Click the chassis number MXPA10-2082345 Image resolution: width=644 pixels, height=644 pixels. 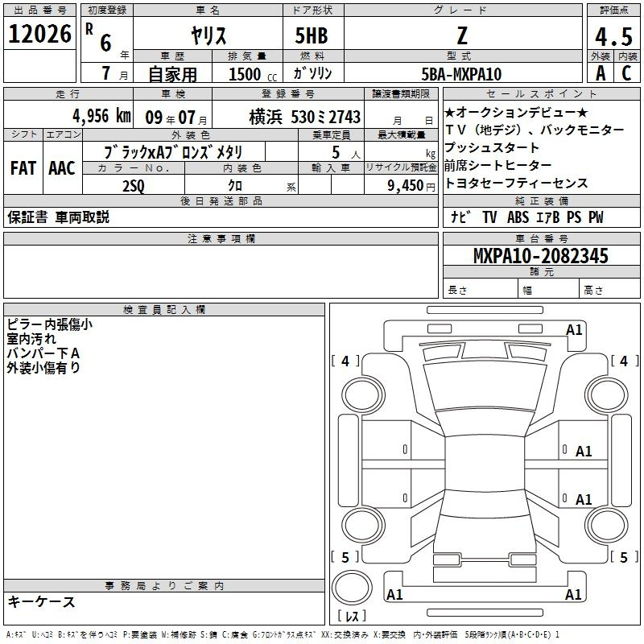click(541, 255)
